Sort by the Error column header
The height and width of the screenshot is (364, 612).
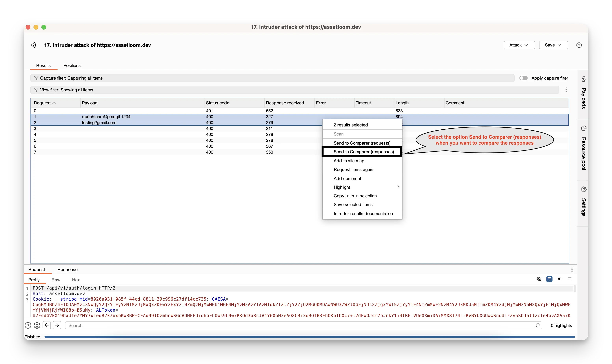(x=334, y=103)
